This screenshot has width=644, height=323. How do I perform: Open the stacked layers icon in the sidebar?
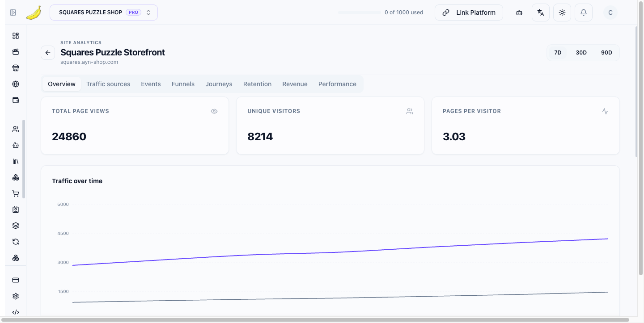coord(16,226)
